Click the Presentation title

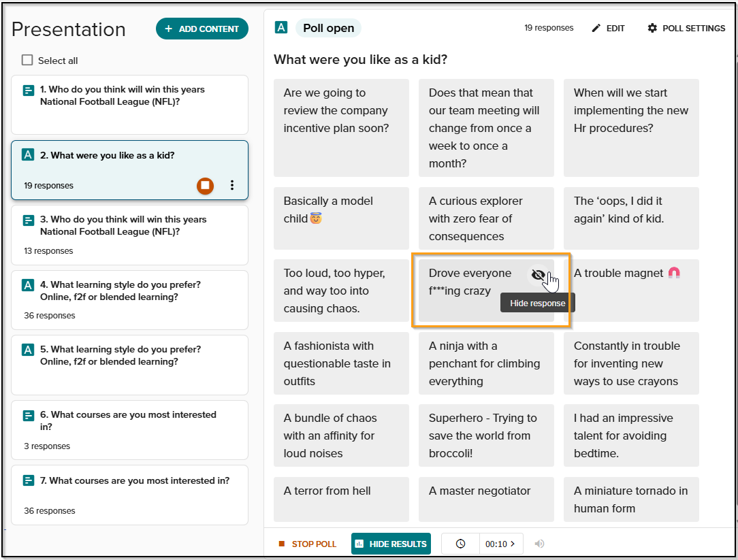(69, 29)
